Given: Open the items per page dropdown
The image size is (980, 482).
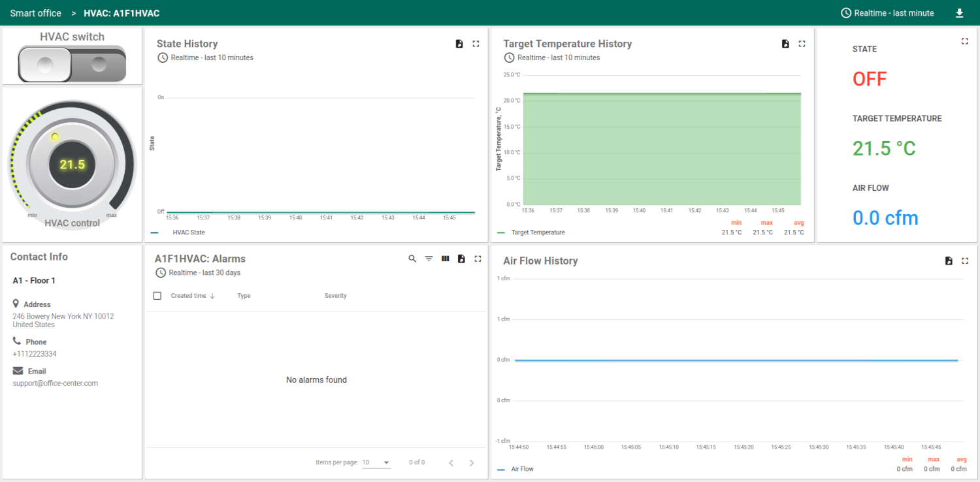Looking at the screenshot, I should click(376, 462).
